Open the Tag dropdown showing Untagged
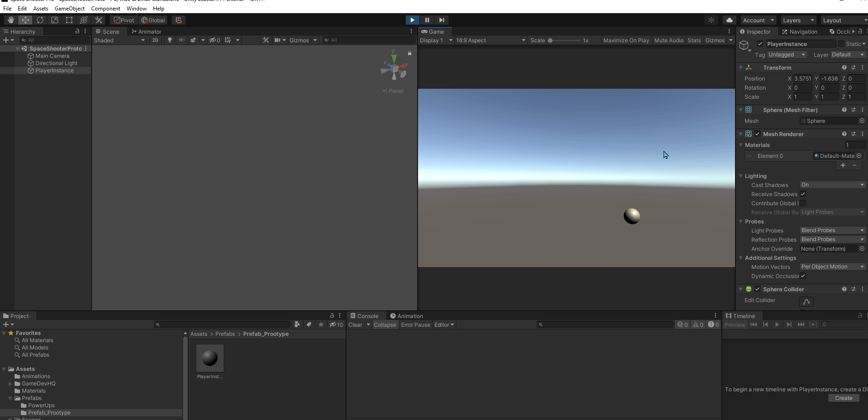Screen dimensions: 868x420 coord(786,54)
